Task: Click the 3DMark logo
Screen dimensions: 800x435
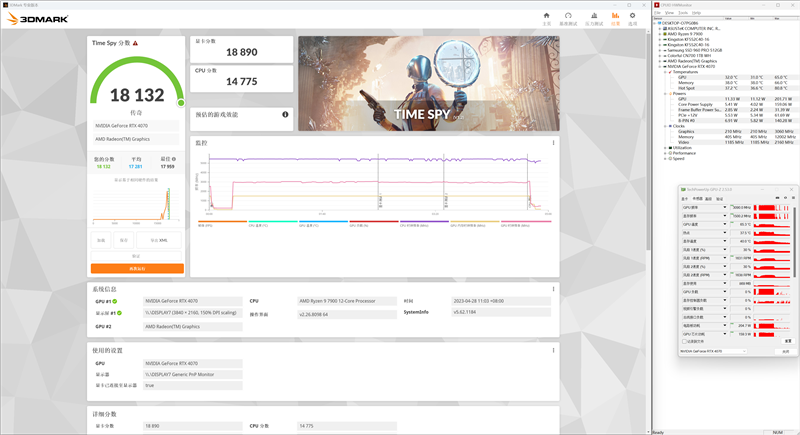Action: [38, 19]
